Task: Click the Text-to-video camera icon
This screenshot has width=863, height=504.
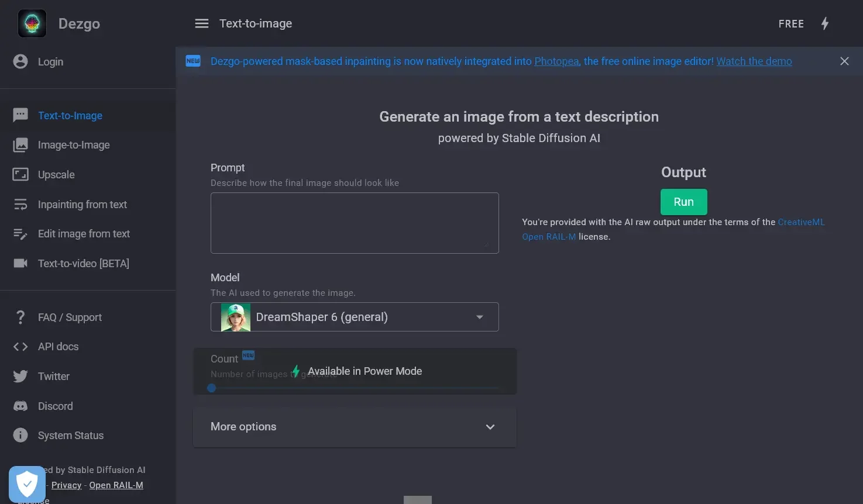Action: (20, 264)
